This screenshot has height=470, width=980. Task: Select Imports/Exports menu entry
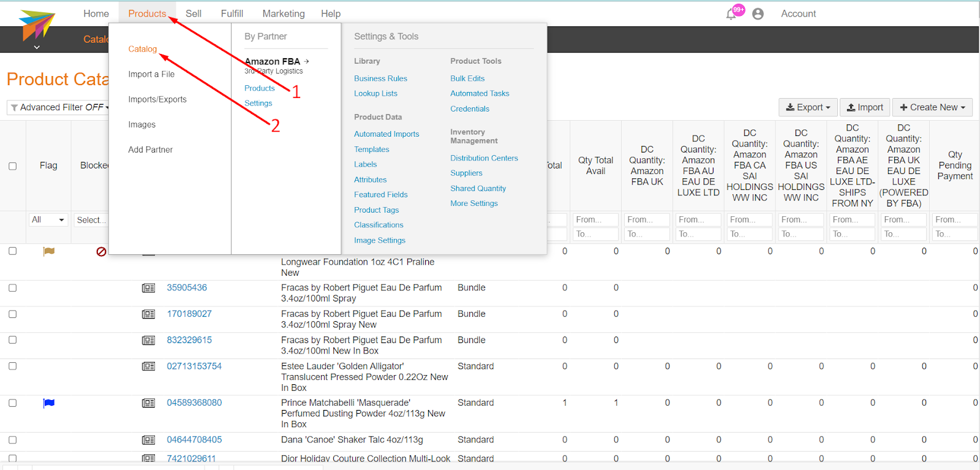(157, 99)
